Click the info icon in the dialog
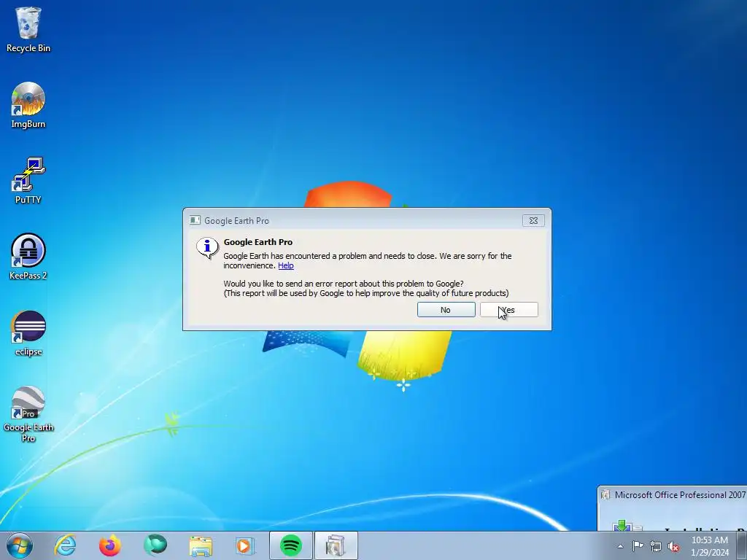Viewport: 747px width, 560px height. [207, 248]
